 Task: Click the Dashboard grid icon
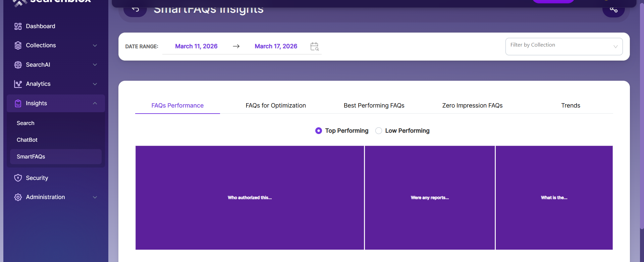pos(18,26)
